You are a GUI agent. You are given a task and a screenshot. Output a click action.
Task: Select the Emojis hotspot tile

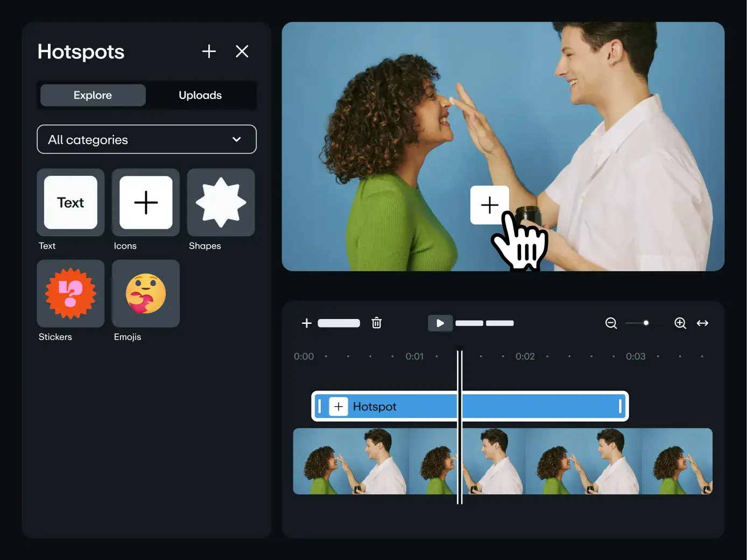146,293
